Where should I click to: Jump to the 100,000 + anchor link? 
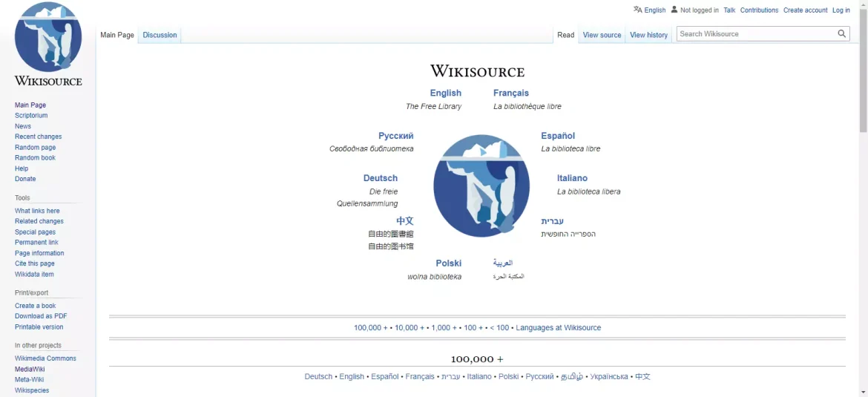pyautogui.click(x=371, y=328)
